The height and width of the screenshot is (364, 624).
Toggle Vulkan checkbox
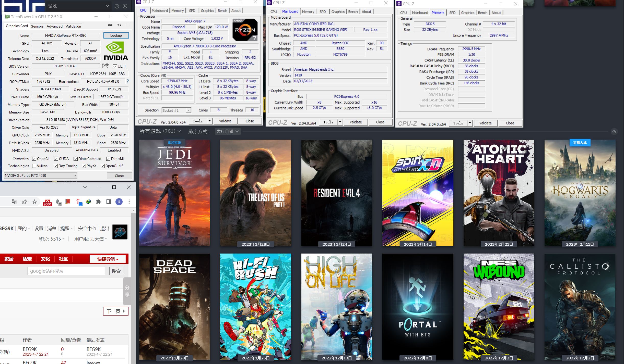coord(34,166)
